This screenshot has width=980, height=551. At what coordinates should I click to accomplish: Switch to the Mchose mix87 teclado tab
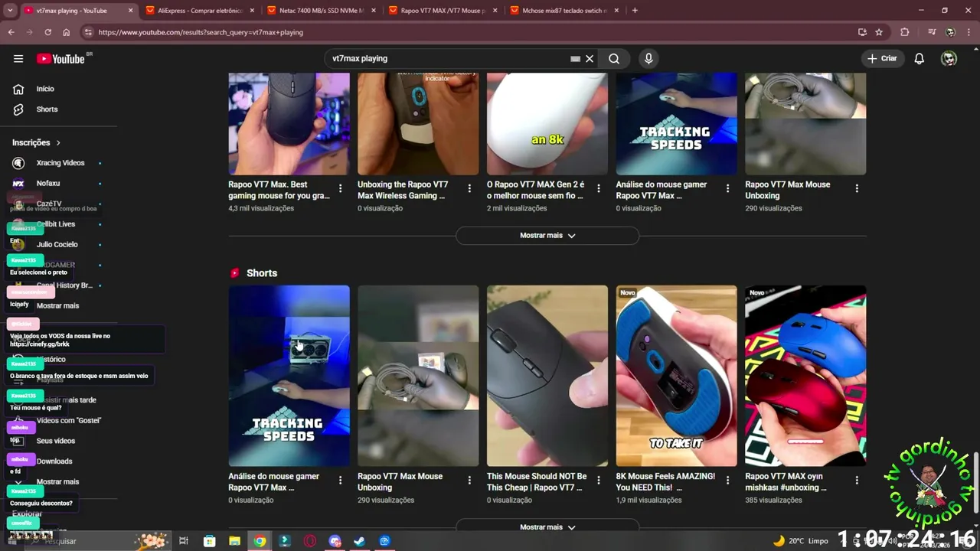[x=564, y=11]
